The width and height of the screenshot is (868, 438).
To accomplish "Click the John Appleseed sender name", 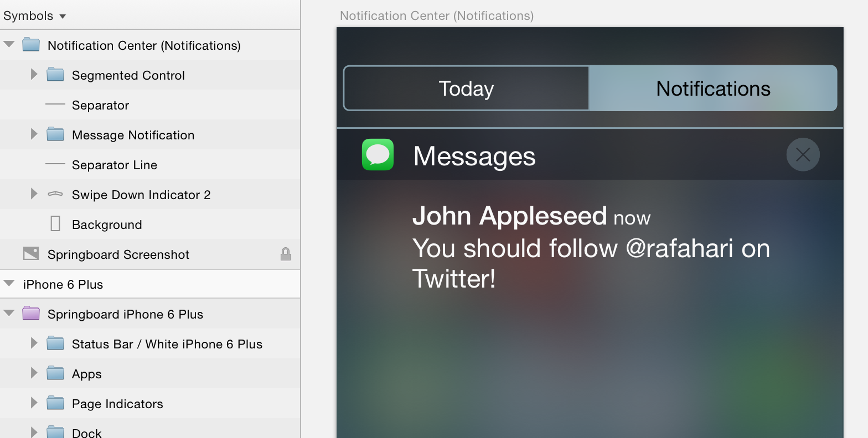I will coord(509,215).
